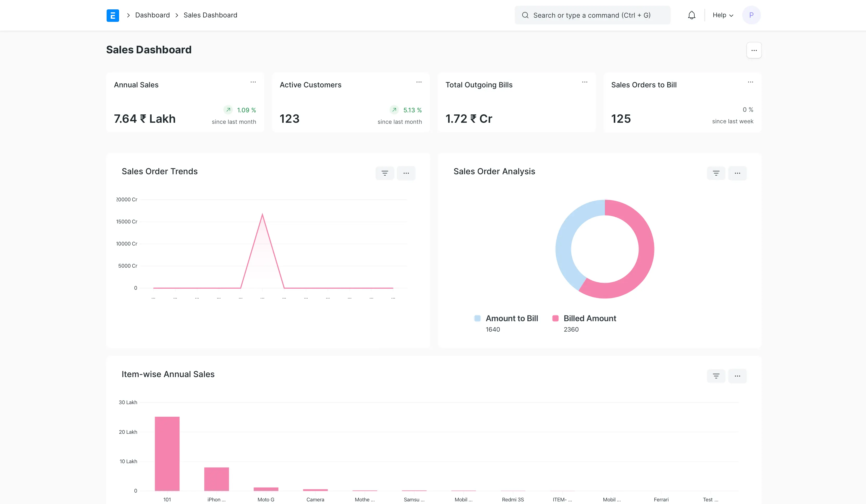The height and width of the screenshot is (504, 866).
Task: Toggle the Billed Amount legend entry
Action: pyautogui.click(x=584, y=318)
